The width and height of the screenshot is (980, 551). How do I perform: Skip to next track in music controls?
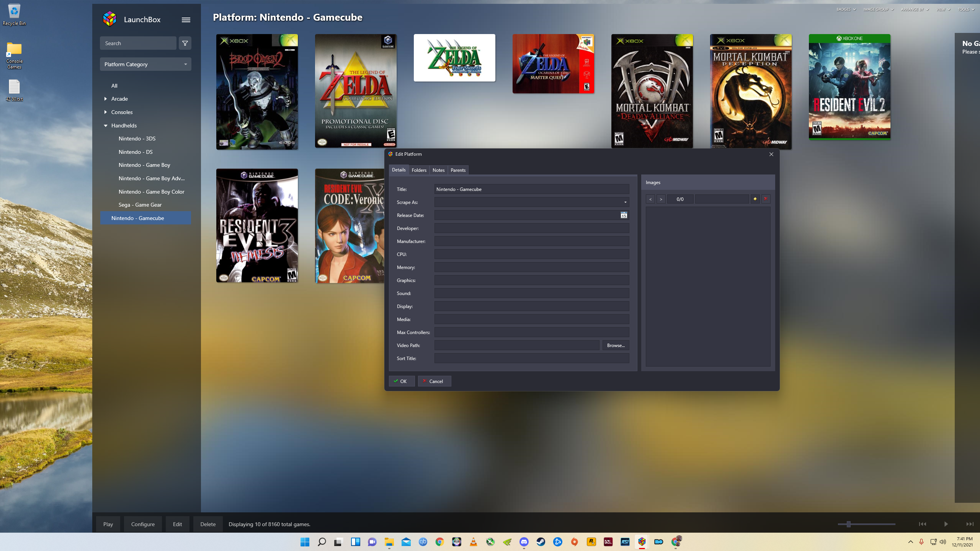[970, 524]
